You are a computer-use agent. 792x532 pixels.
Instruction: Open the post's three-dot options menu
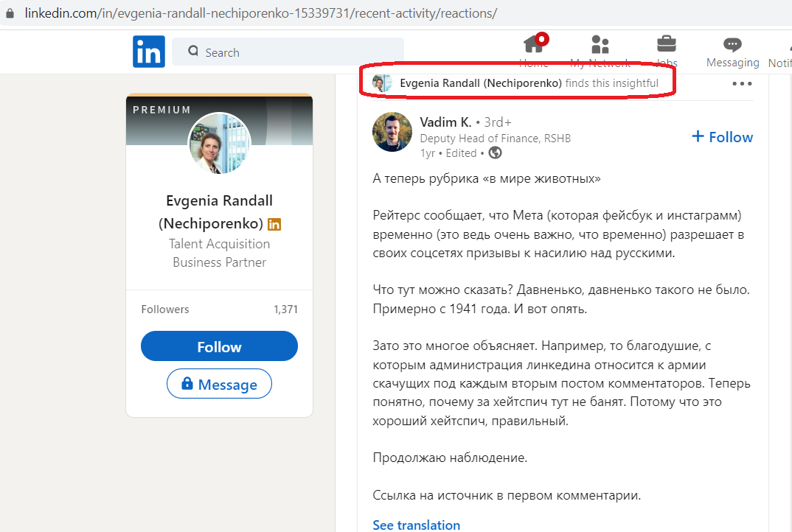coord(742,84)
